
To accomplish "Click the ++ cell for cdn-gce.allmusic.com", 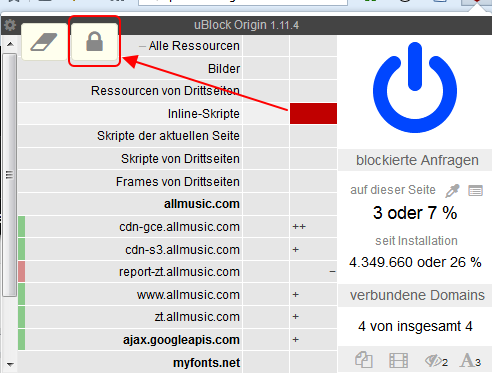I will click(313, 227).
